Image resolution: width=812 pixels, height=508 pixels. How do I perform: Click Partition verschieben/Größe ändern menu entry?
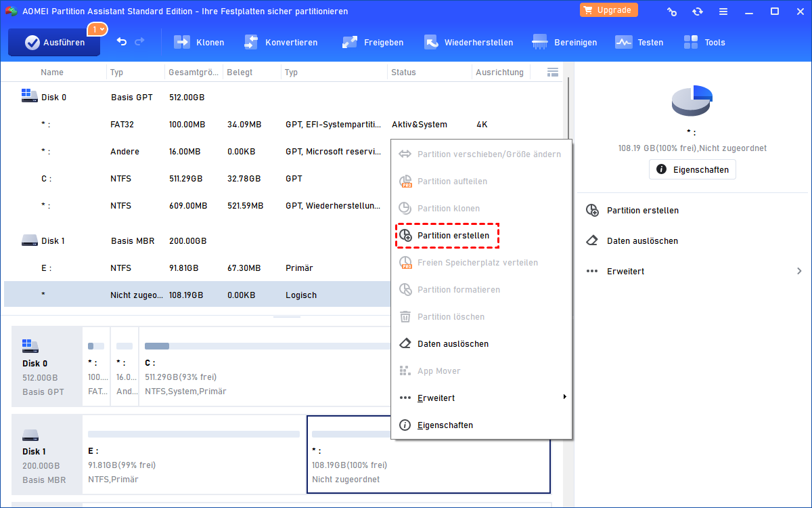point(481,154)
